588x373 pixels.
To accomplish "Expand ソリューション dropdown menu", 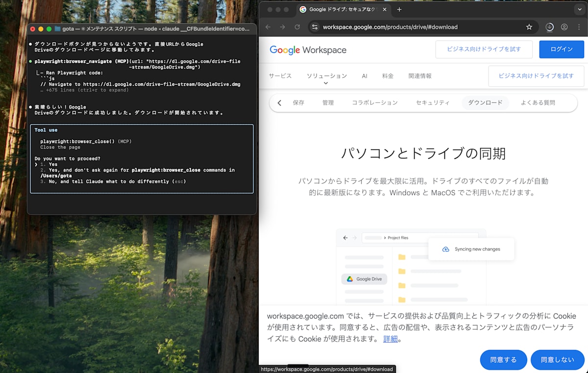I will pos(326,77).
